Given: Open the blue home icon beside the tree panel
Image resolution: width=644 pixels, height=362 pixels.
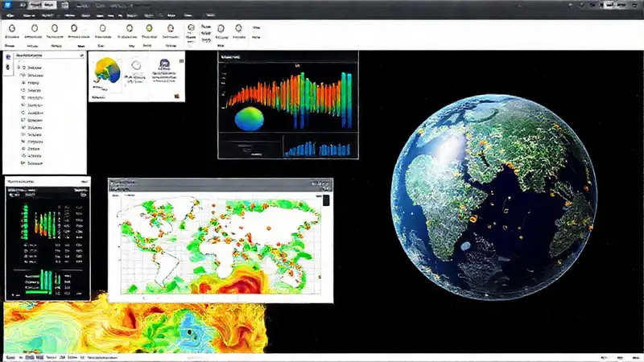Looking at the screenshot, I should coord(8,57).
